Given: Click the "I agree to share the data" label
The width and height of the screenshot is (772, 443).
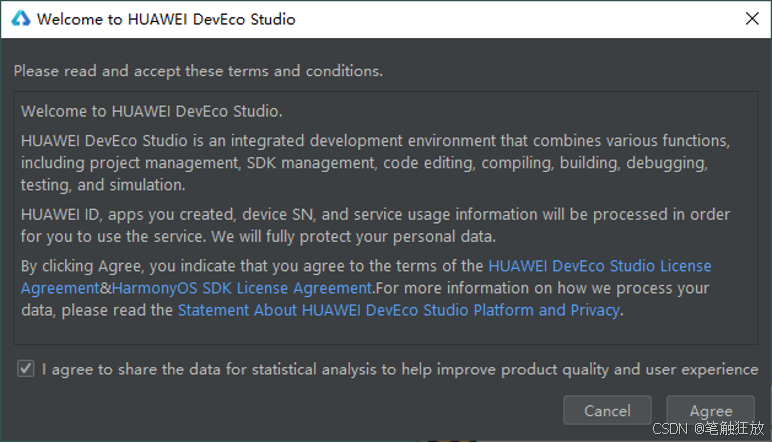Looking at the screenshot, I should (400, 369).
